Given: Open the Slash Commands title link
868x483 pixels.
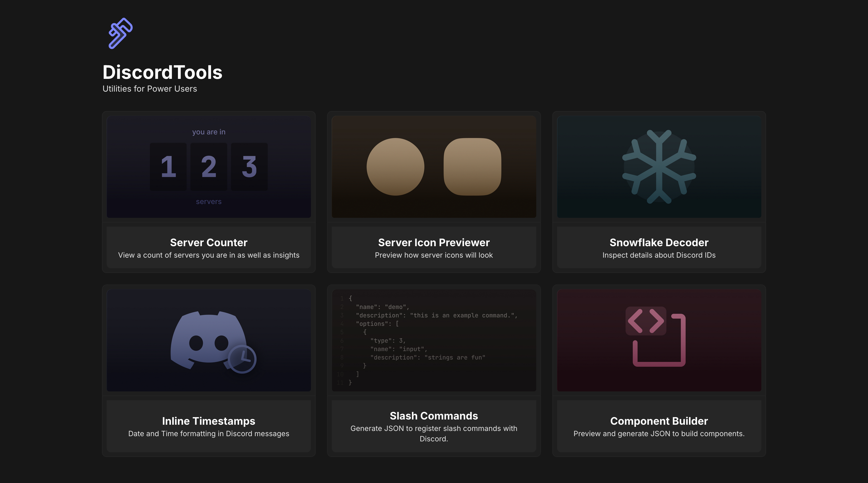Looking at the screenshot, I should 434,416.
